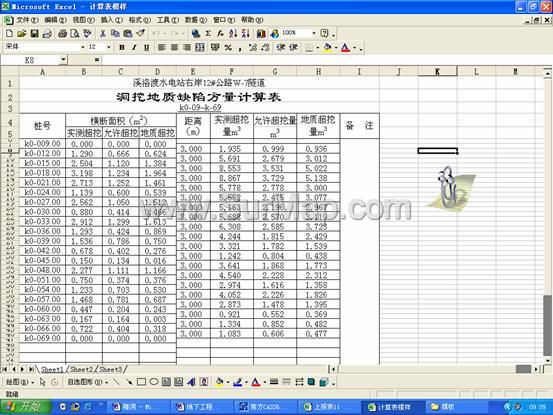The height and width of the screenshot is (415, 553).
Task: Open the 格式 Format menu
Action: click(139, 20)
